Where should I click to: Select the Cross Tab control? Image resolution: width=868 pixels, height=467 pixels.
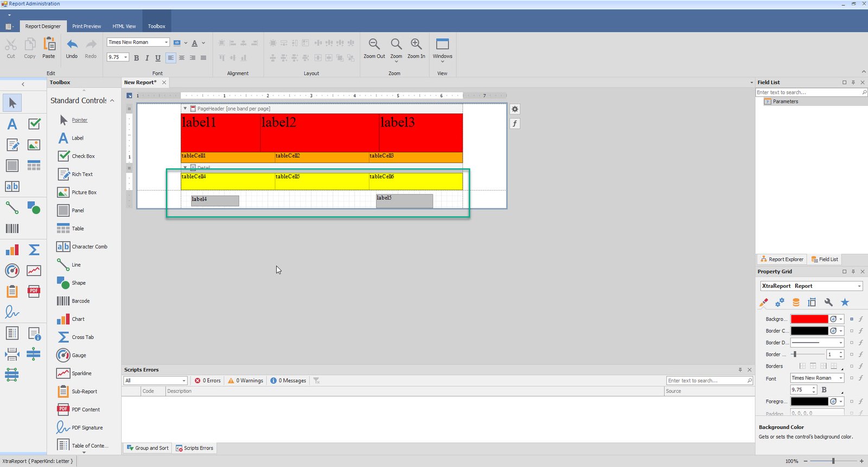pyautogui.click(x=82, y=337)
